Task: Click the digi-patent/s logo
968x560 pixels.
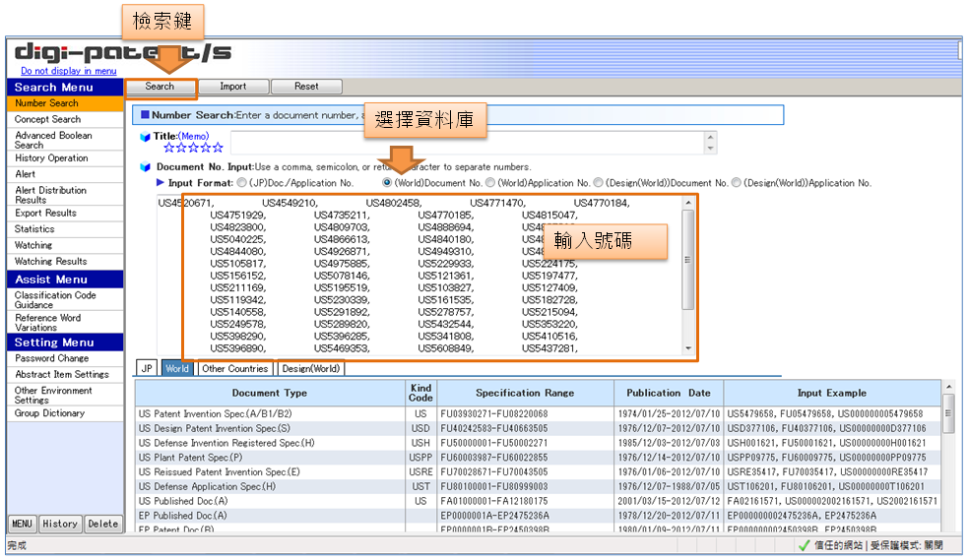Action: pos(123,52)
